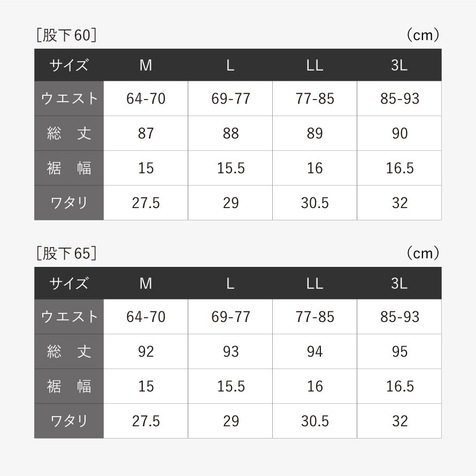Click ワタリ row label in 股下65 table
Screen dimensions: 476x476
point(69,421)
